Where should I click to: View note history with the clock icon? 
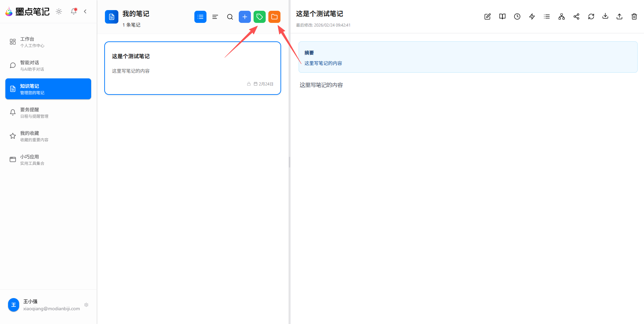tap(517, 16)
